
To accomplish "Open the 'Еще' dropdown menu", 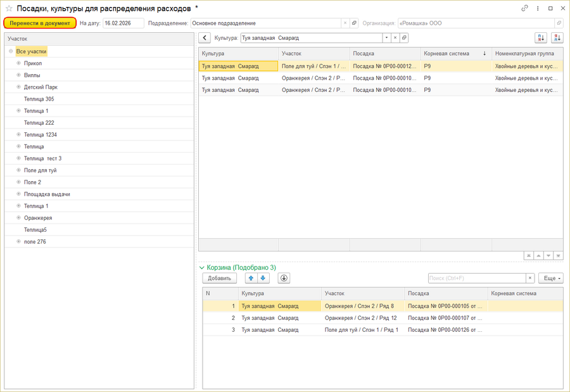I will pyautogui.click(x=550, y=278).
